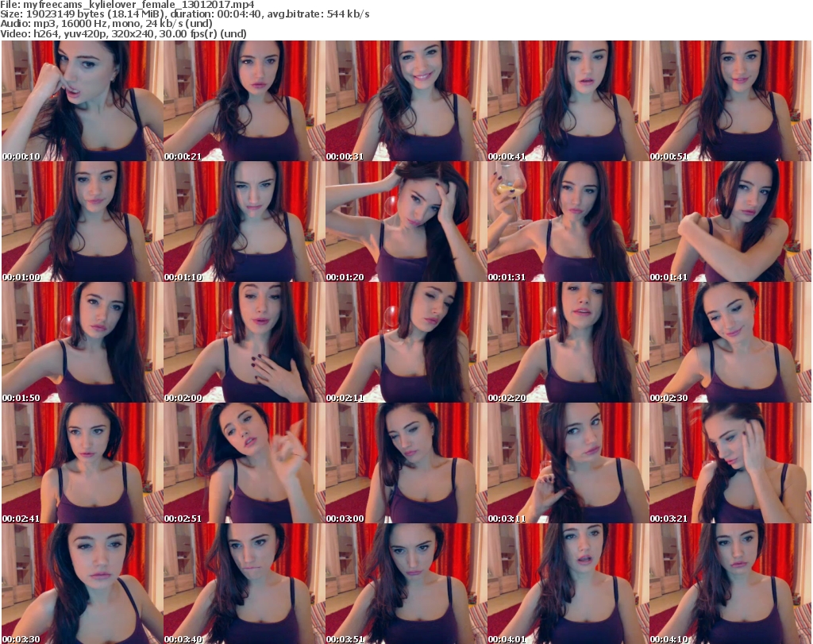Select the thumbnail stamped 00:00:41
This screenshot has width=813, height=644.
[568, 101]
